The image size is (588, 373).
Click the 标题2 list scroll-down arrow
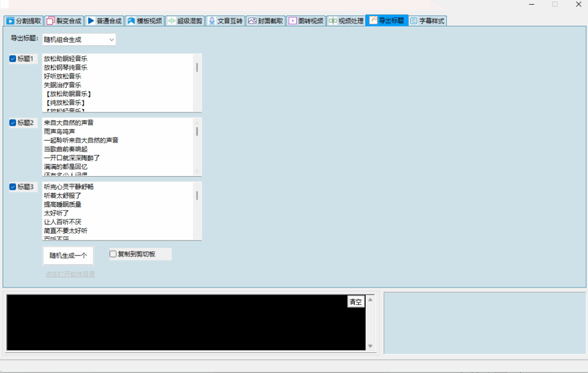(x=197, y=172)
